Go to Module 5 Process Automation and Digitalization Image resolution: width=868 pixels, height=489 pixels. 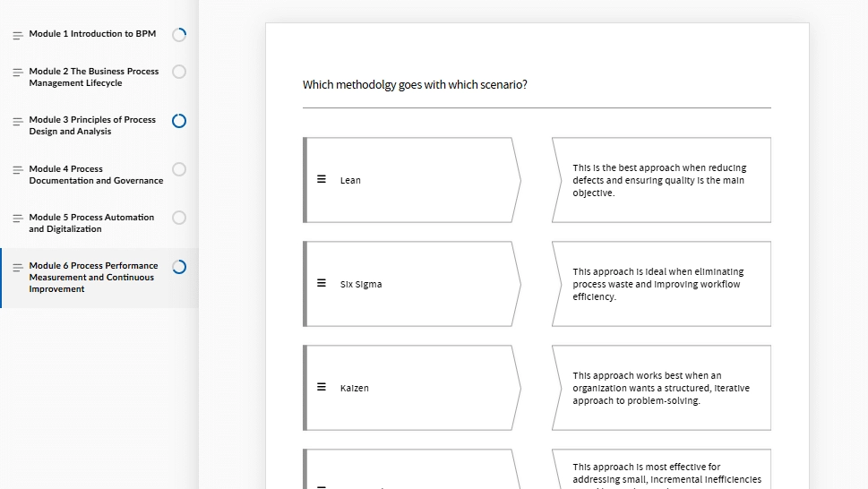[92, 223]
